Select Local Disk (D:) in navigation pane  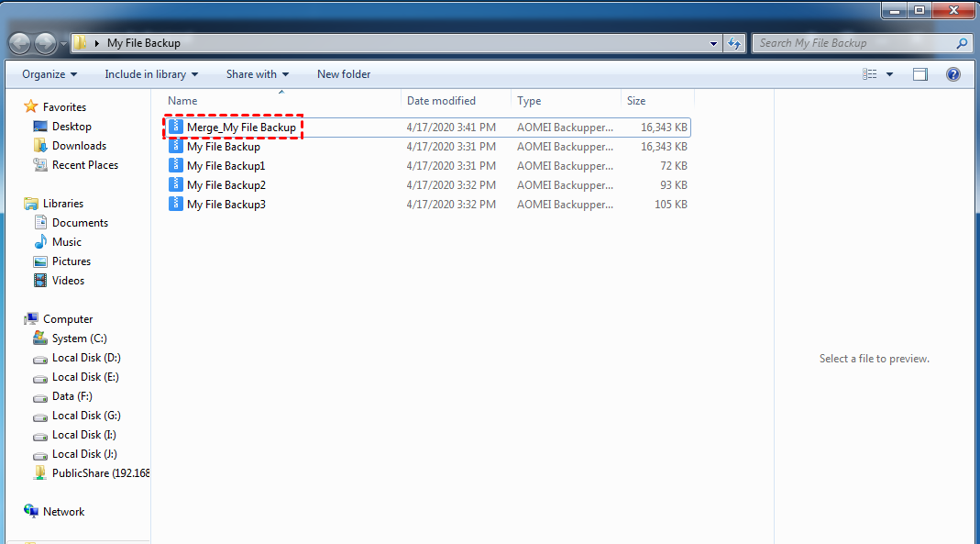click(x=86, y=358)
